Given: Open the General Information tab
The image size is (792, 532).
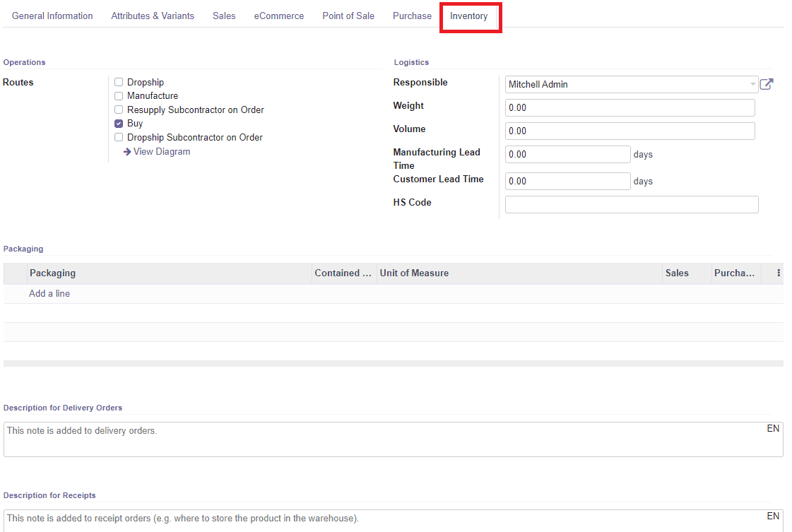Looking at the screenshot, I should (x=52, y=15).
